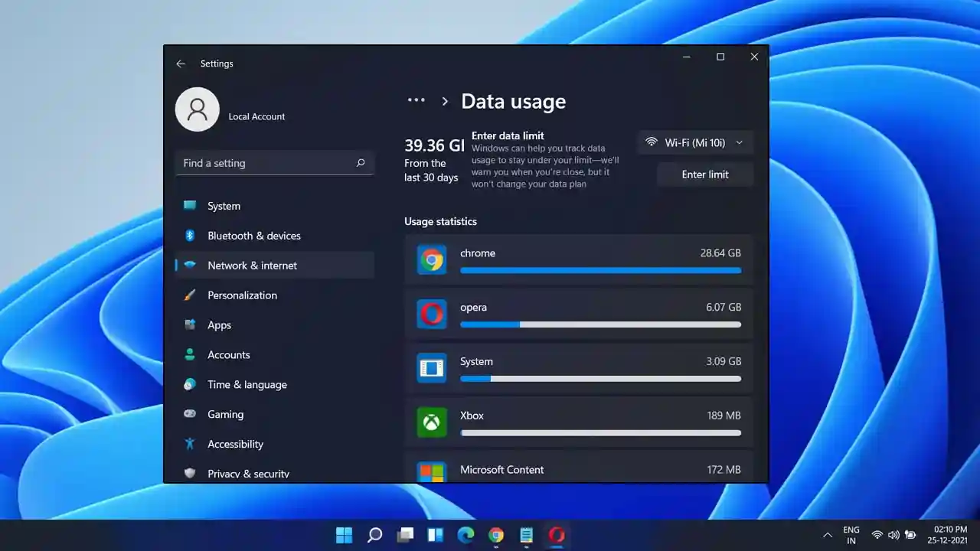Open the Notepad icon on taskbar
980x551 pixels.
click(x=526, y=535)
